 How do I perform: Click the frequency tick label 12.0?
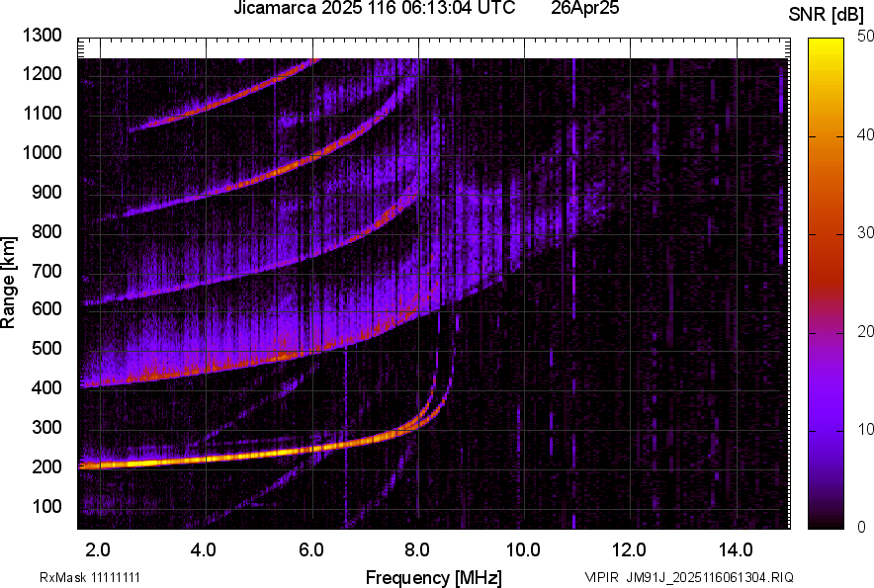[x=630, y=550]
